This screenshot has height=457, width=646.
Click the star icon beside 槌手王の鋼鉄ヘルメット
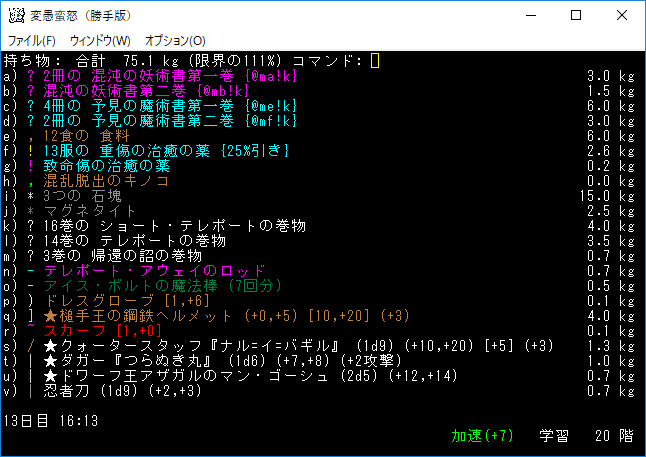(49, 315)
